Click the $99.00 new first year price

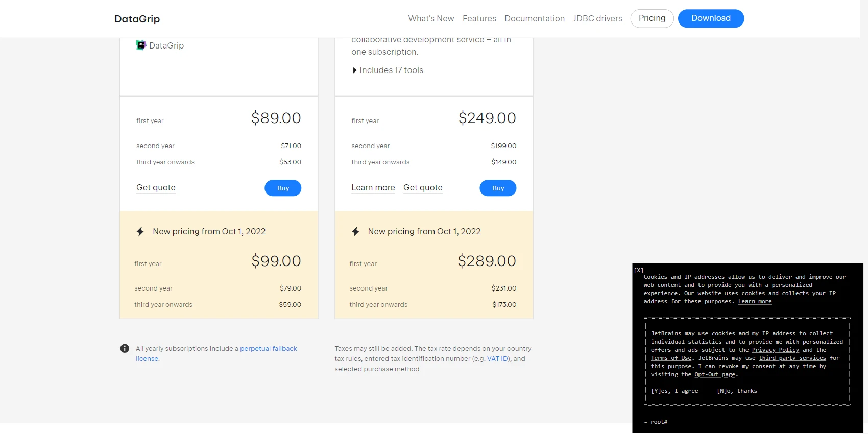(276, 261)
